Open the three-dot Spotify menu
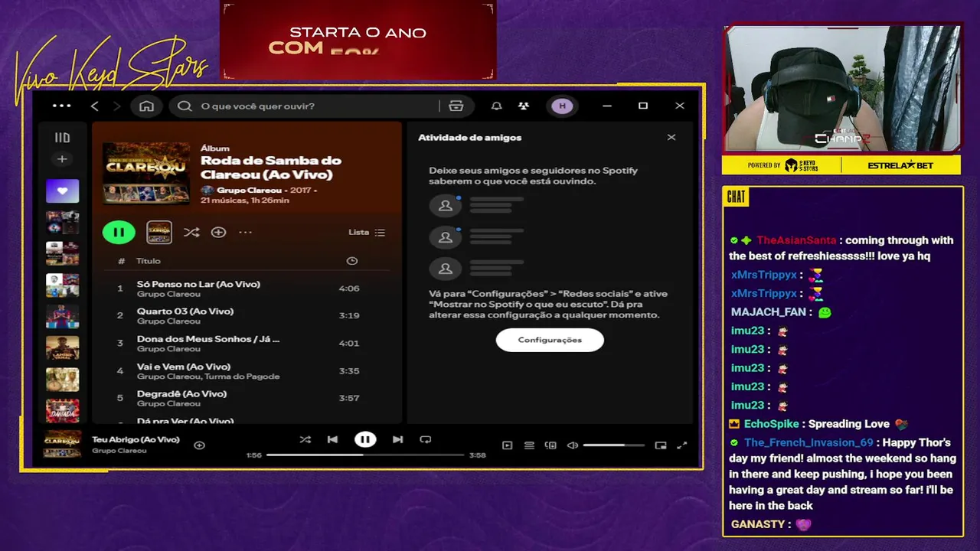Screen dimensions: 980x551 point(61,106)
